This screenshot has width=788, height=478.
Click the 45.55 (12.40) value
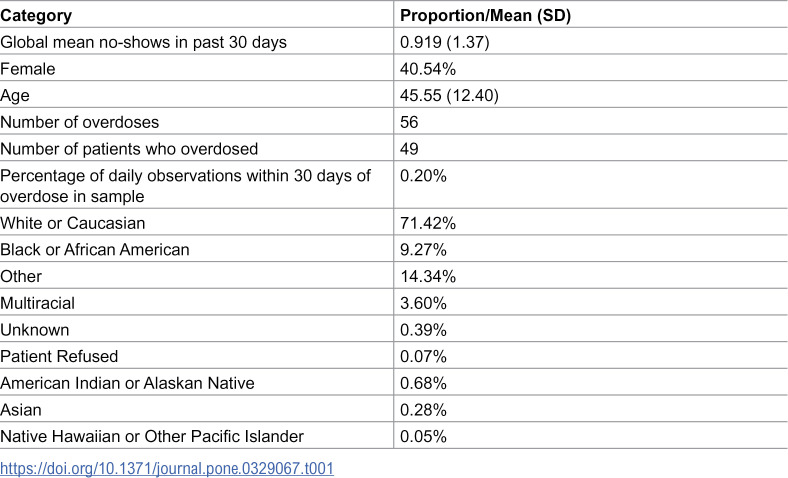click(449, 95)
